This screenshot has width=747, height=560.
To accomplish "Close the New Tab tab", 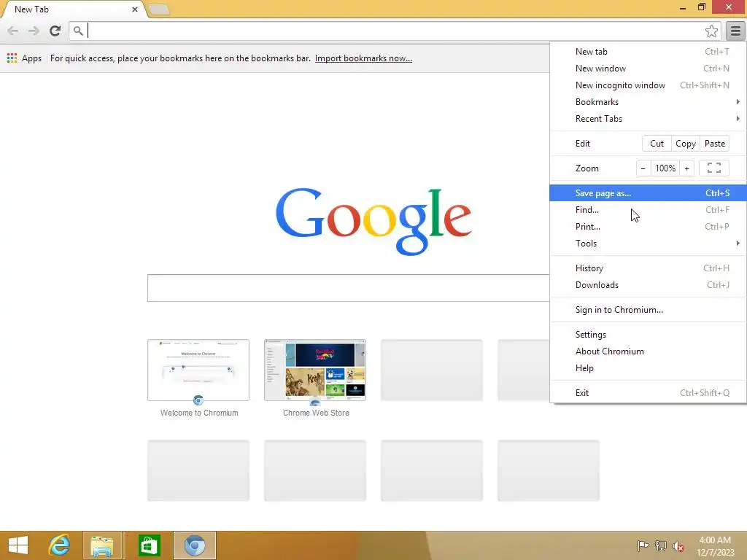I will click(x=135, y=9).
